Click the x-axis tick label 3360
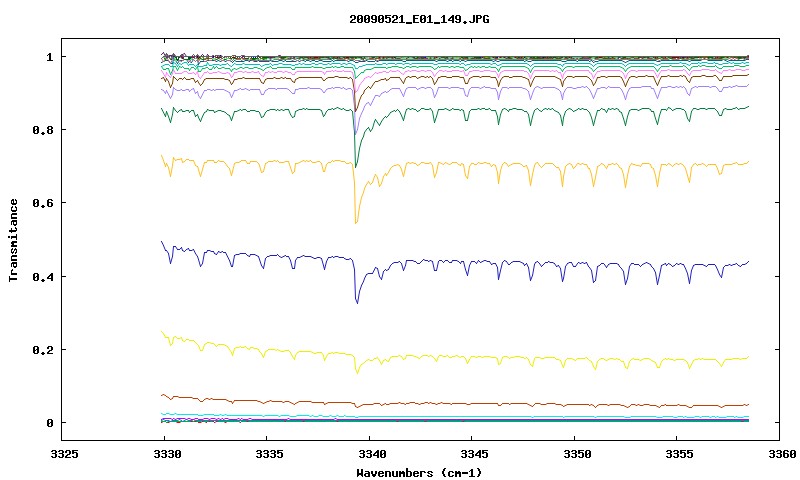This screenshot has height=480, width=800. [783, 453]
